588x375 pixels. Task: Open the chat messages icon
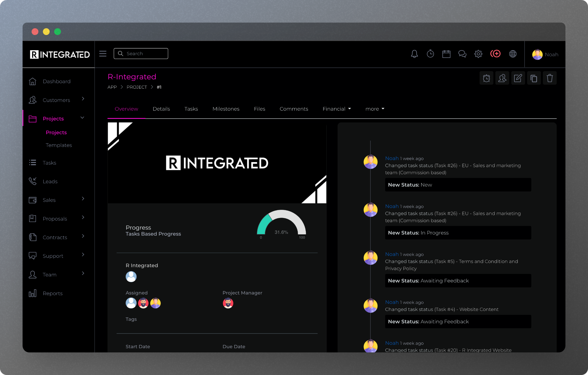462,54
